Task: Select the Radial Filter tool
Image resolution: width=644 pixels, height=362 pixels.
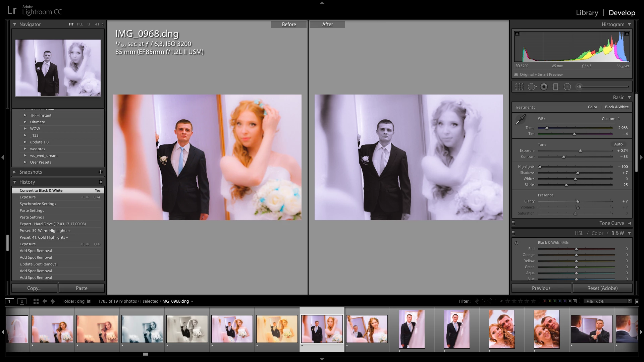Action: tap(567, 87)
